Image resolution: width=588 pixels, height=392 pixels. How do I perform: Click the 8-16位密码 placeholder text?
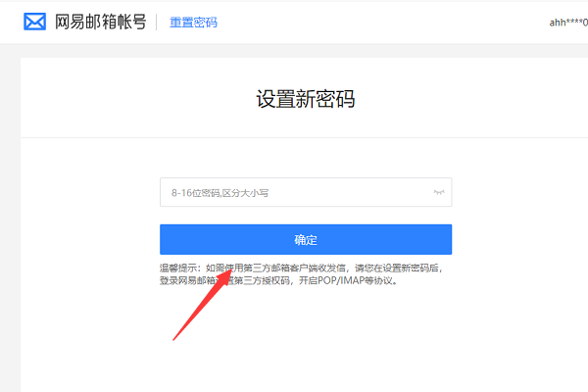pyautogui.click(x=220, y=193)
